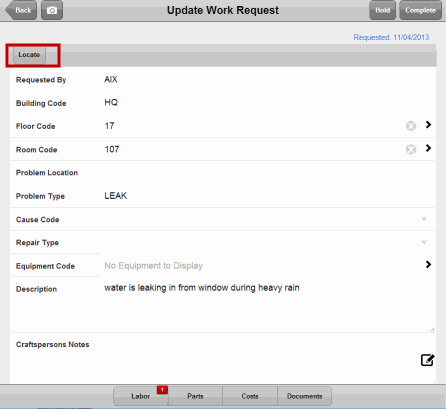Go Back to previous screen
The height and width of the screenshot is (409, 446).
point(21,10)
